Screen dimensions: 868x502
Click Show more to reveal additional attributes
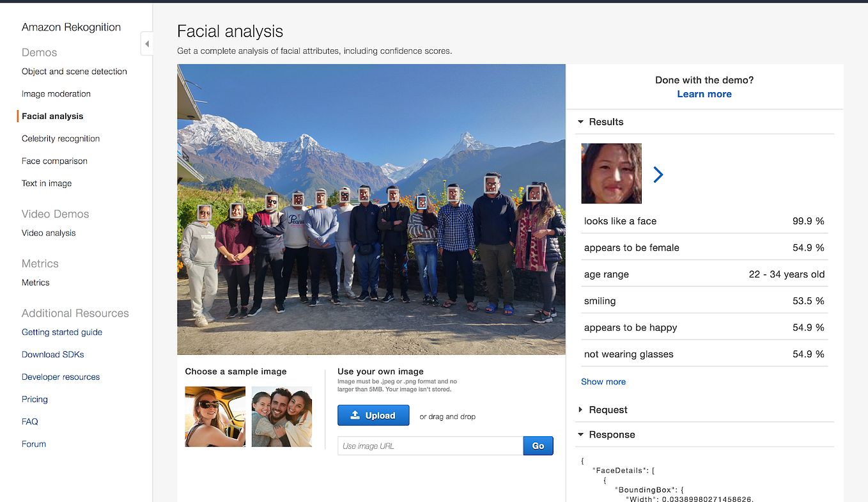coord(603,381)
